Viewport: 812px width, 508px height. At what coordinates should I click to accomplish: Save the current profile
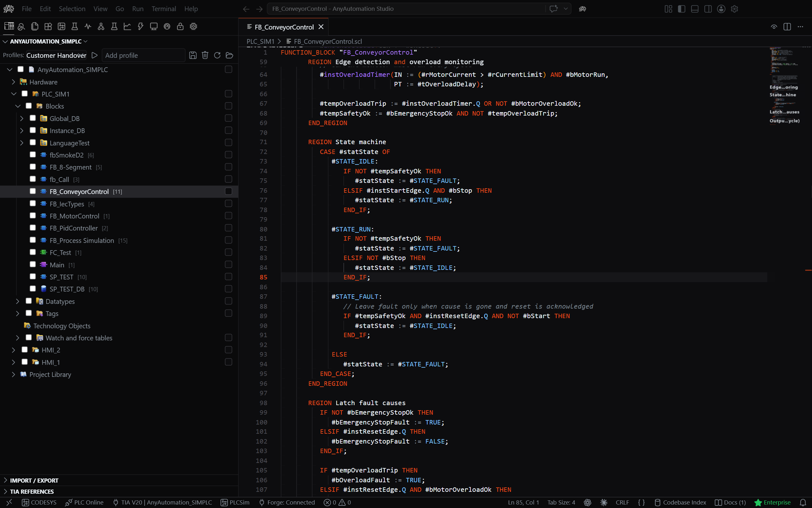pyautogui.click(x=193, y=55)
